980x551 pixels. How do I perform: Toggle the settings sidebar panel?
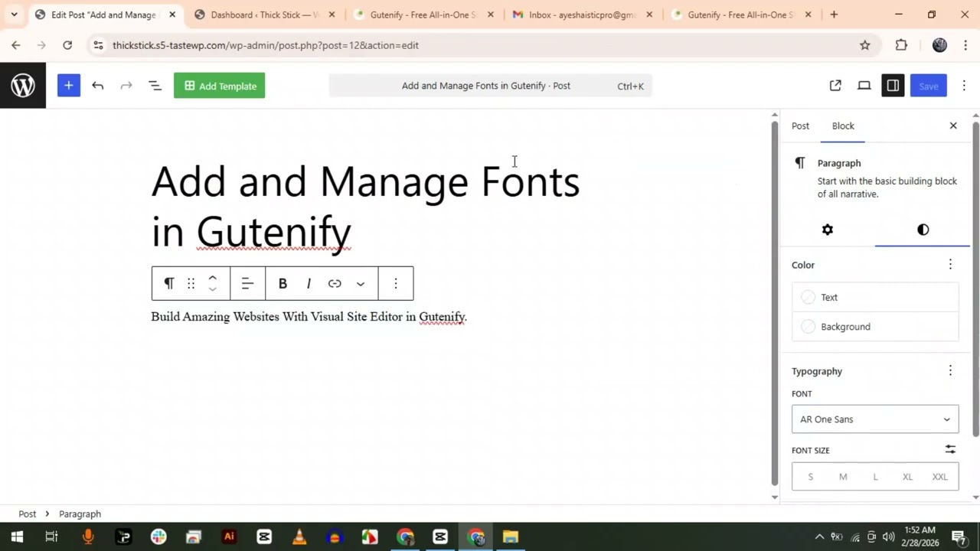pyautogui.click(x=893, y=86)
